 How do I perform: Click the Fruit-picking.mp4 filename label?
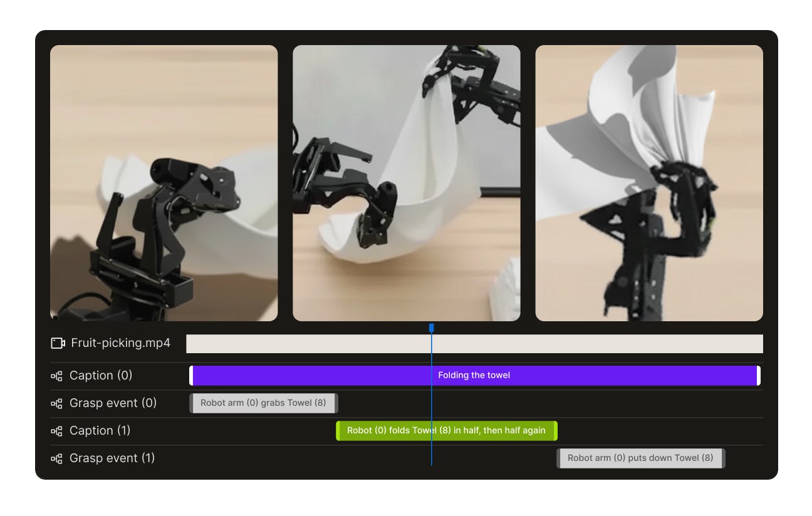[119, 343]
